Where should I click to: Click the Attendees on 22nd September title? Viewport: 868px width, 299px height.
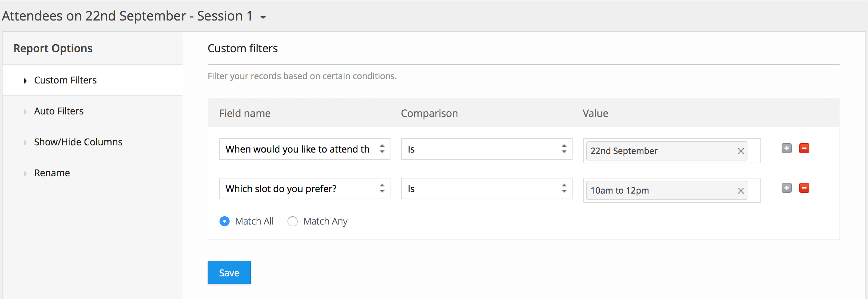point(127,16)
